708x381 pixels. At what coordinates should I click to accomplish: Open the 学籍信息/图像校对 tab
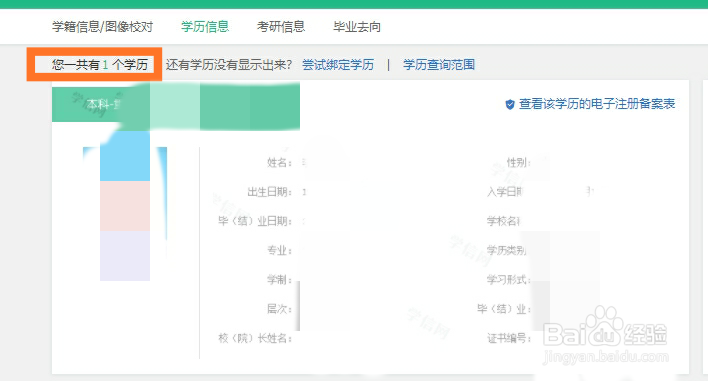(102, 27)
